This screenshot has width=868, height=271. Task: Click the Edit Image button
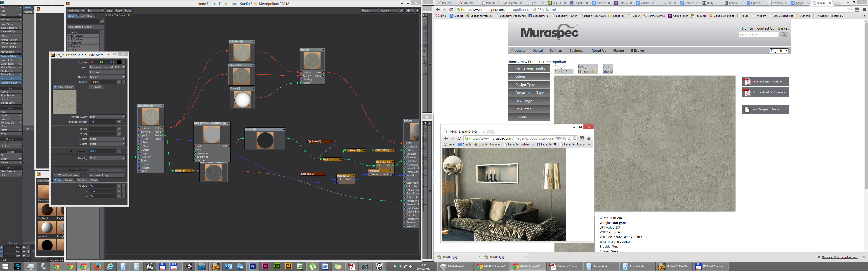coord(107,72)
